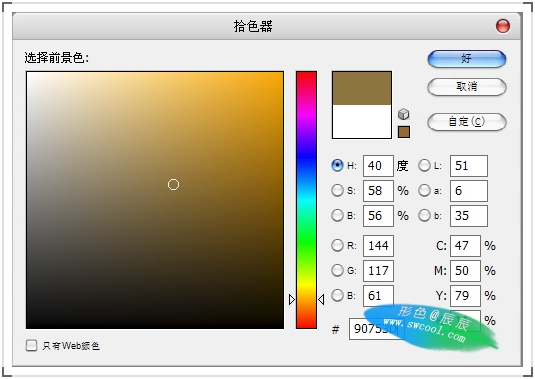Click the M magenta field showing 50
The height and width of the screenshot is (379, 535).
pyautogui.click(x=465, y=271)
